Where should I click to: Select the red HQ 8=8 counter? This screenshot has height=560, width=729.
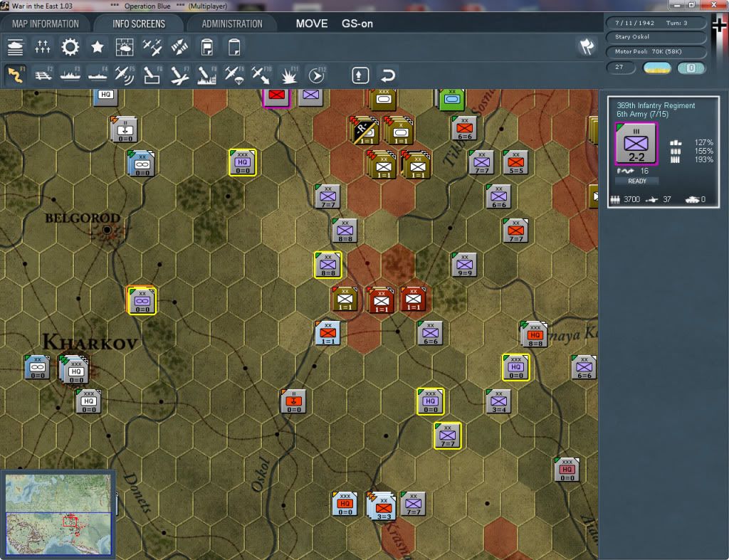[x=534, y=334]
